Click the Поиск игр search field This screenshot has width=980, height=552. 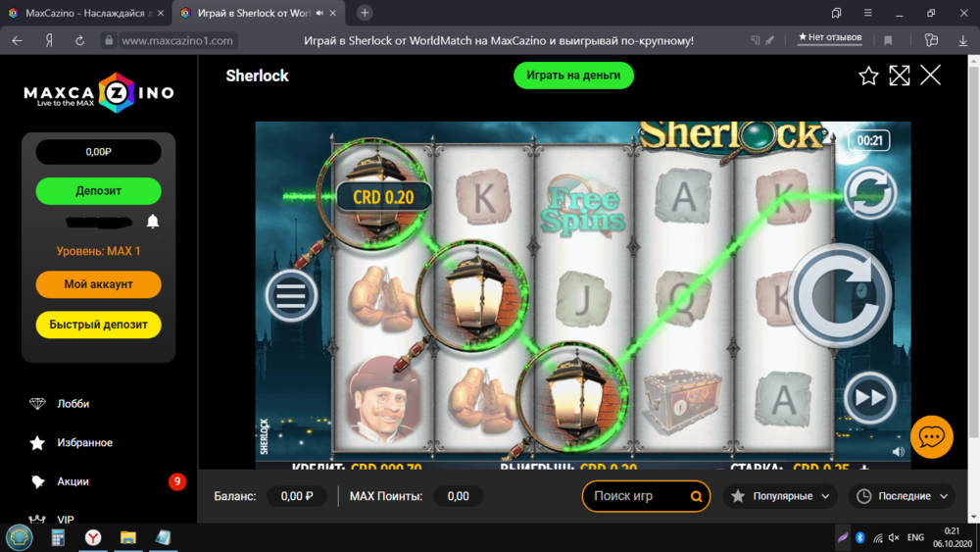(646, 496)
